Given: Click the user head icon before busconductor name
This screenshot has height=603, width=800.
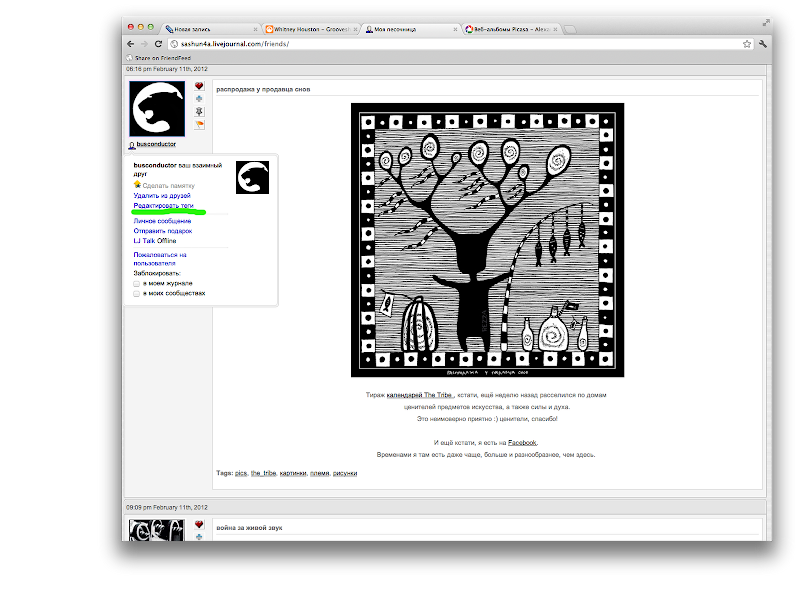Looking at the screenshot, I should [132, 145].
